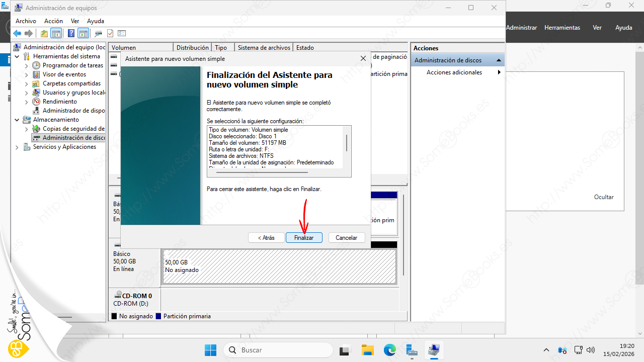Screen dimensions: 644x362
Task: Click the blue Back arrow in toolbar
Action: 17,34
